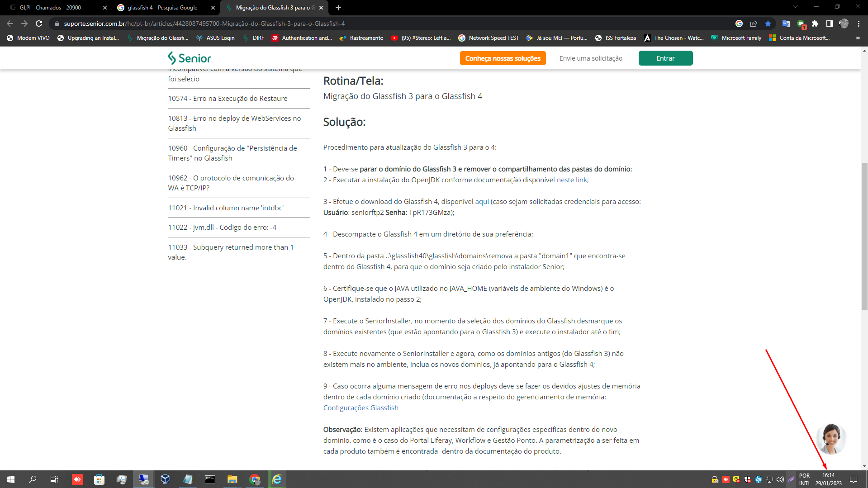Open Microsoft Store from the taskbar
Image resolution: width=868 pixels, height=488 pixels.
pos(99,479)
